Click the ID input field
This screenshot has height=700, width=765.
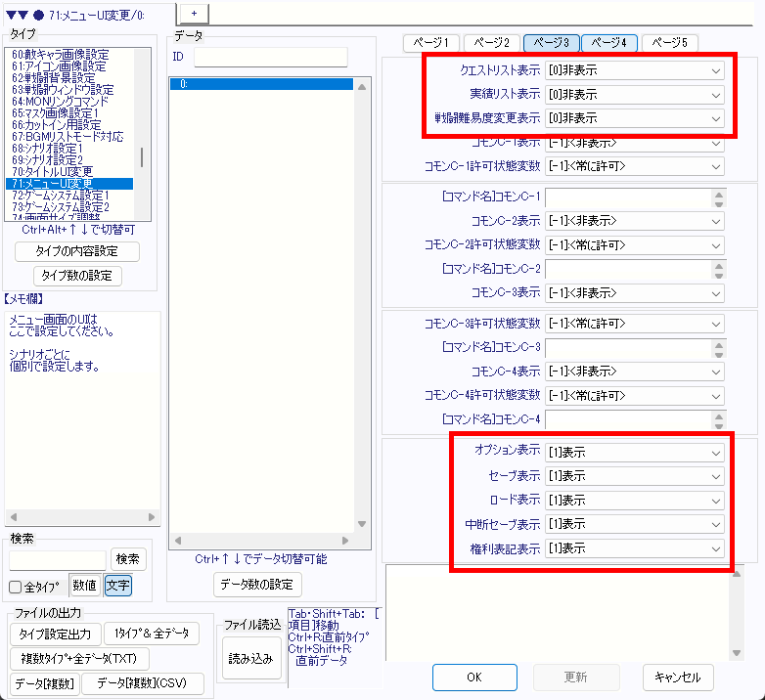pos(270,57)
